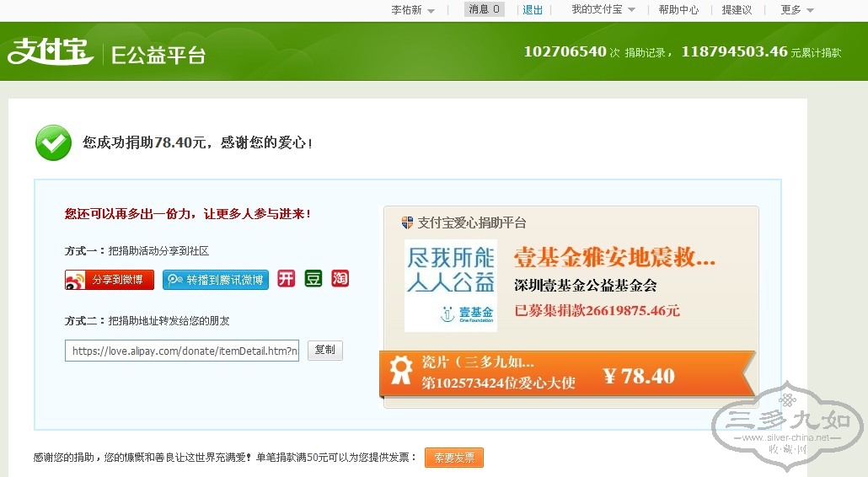868x477 pixels.
Task: Click the Weibo logo on the share button
Action: [x=75, y=280]
